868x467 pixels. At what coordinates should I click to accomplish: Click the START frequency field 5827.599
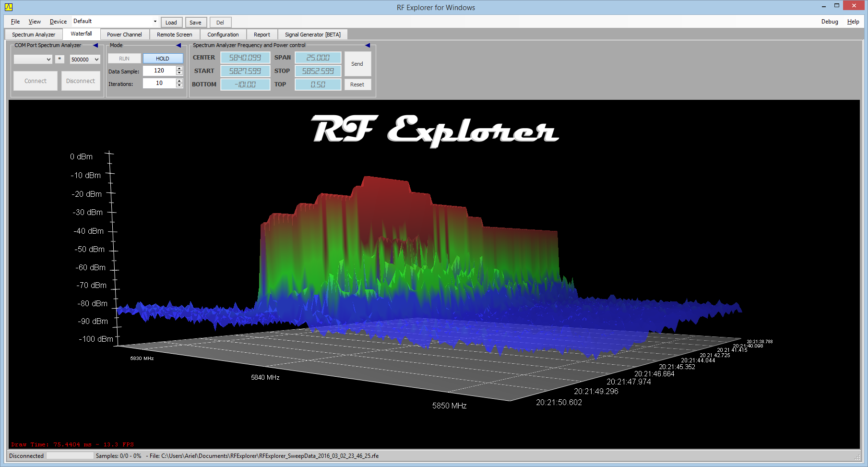(x=245, y=71)
